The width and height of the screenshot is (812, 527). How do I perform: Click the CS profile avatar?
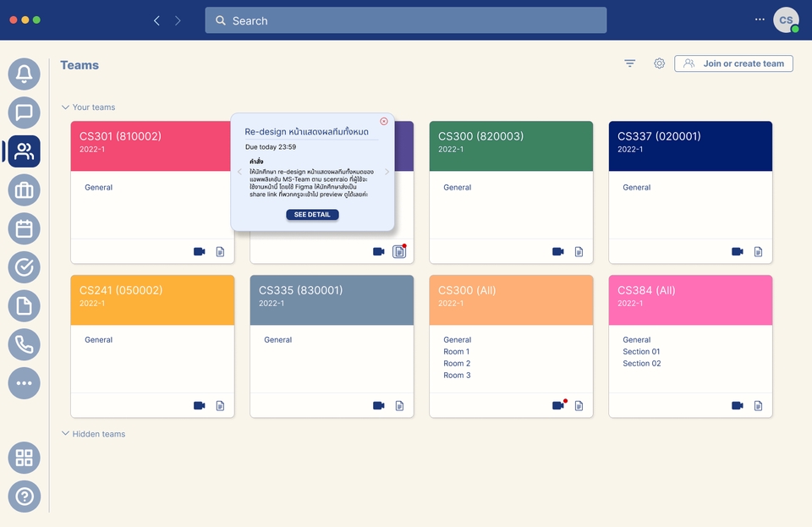point(786,19)
